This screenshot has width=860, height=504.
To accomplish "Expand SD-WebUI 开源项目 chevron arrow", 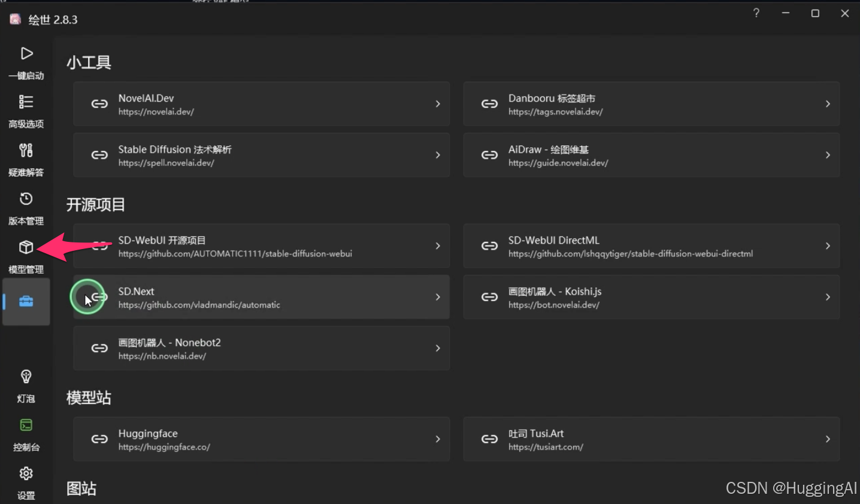I will [438, 246].
